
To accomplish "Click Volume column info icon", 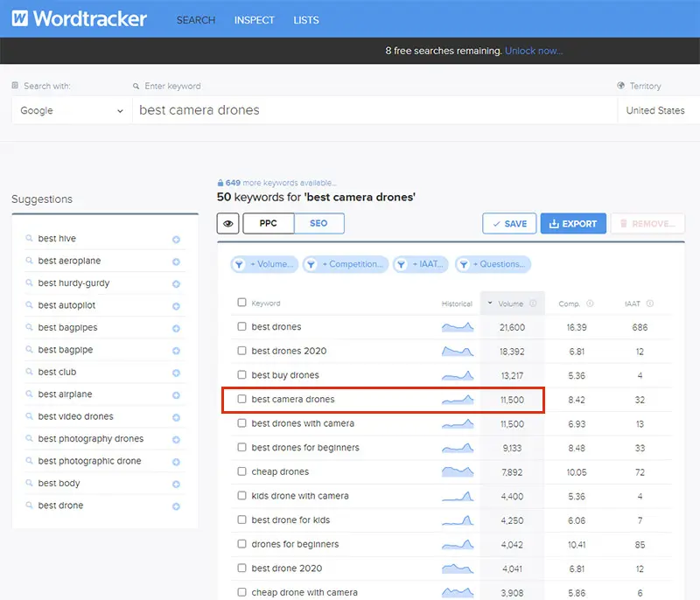I will (x=533, y=303).
